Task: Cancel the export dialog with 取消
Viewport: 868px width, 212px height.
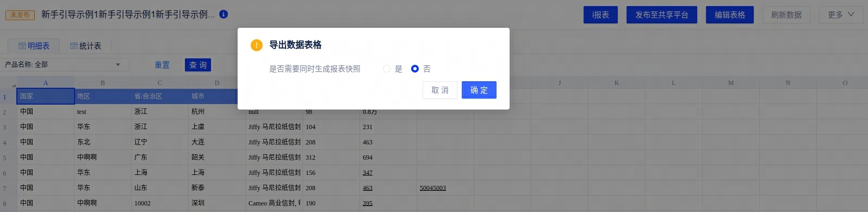Action: click(440, 90)
